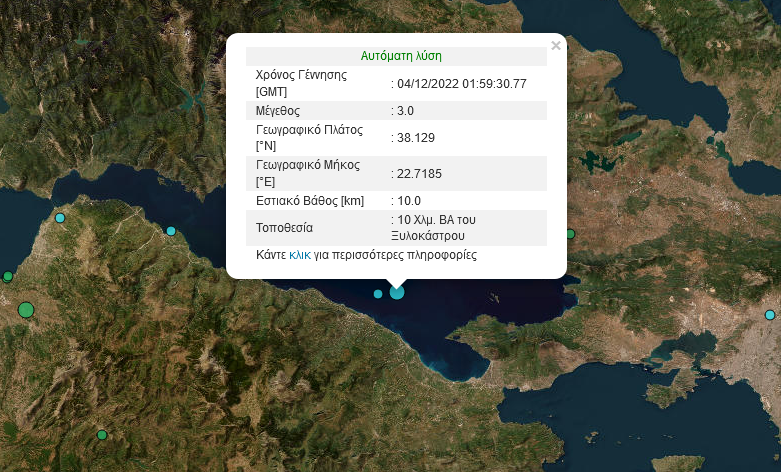Click the small green marker above the largest green one
This screenshot has width=781, height=472.
pyautogui.click(x=7, y=276)
